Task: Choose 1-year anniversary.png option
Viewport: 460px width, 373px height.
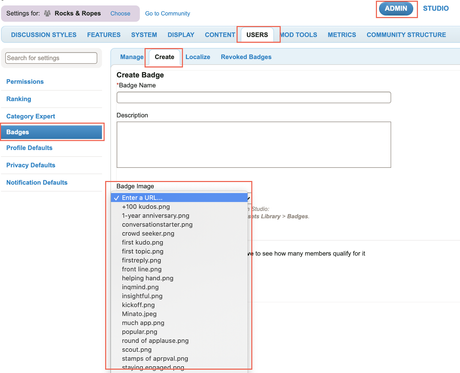Action: tap(179, 216)
